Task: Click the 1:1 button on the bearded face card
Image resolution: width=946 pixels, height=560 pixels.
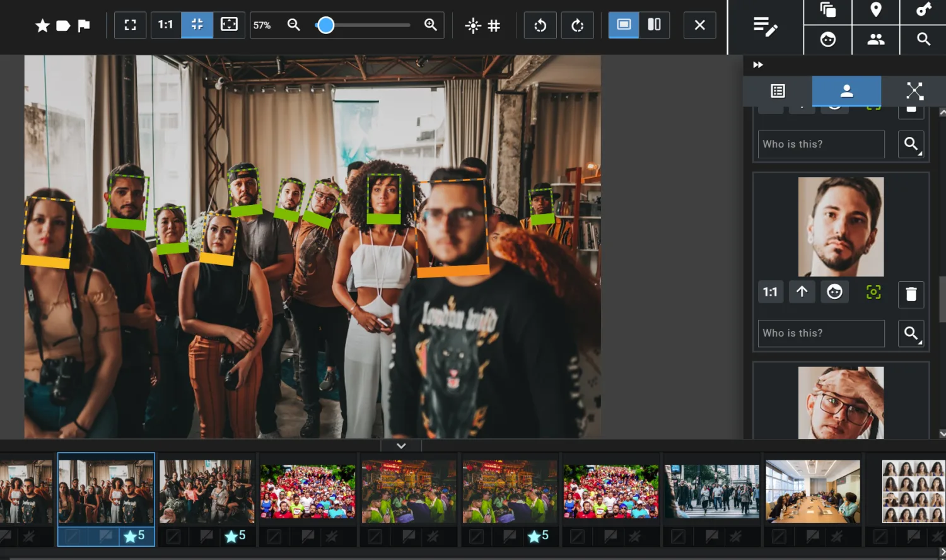Action: click(x=771, y=292)
